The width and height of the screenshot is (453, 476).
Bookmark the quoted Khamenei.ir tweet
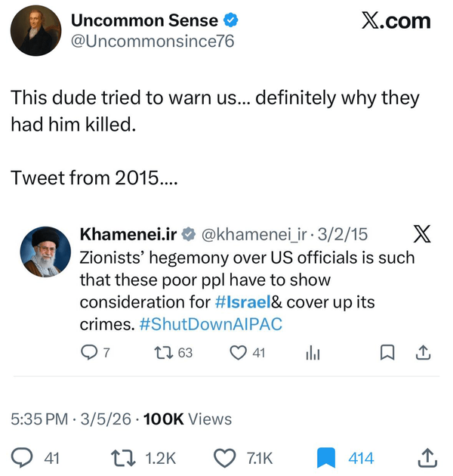(x=387, y=352)
